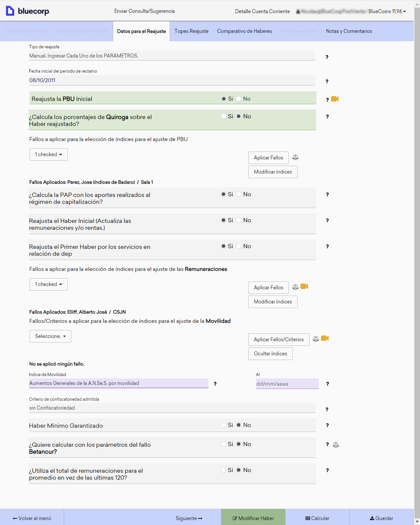Image resolution: width=420 pixels, height=525 pixels.
Task: Open help for the Al date field
Action: coord(327,384)
